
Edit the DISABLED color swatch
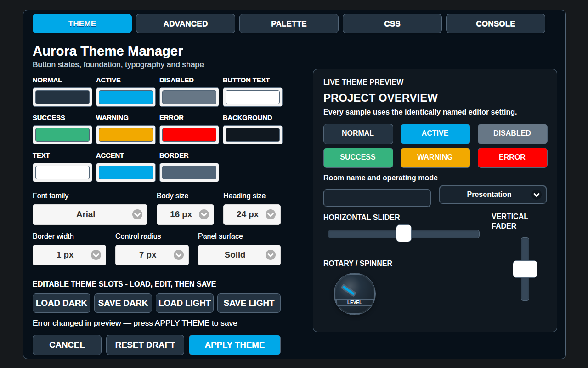(x=189, y=97)
